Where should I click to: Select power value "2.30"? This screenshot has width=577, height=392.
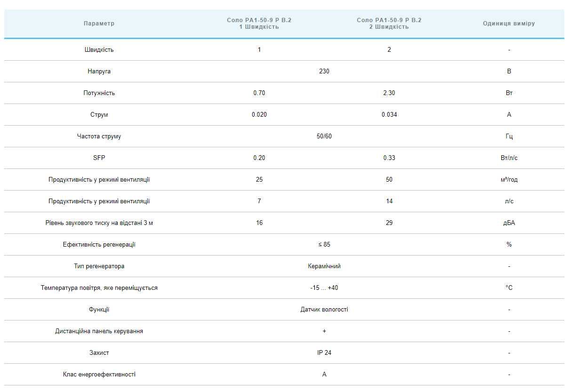point(389,93)
